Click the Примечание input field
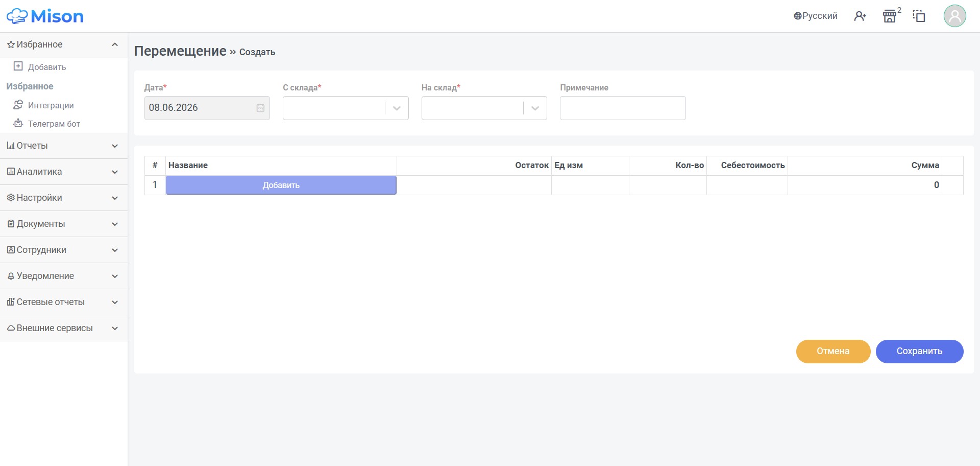 tap(623, 108)
